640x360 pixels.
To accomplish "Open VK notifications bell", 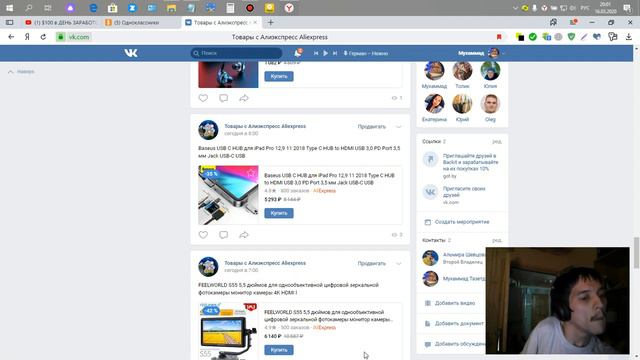I will (298, 53).
